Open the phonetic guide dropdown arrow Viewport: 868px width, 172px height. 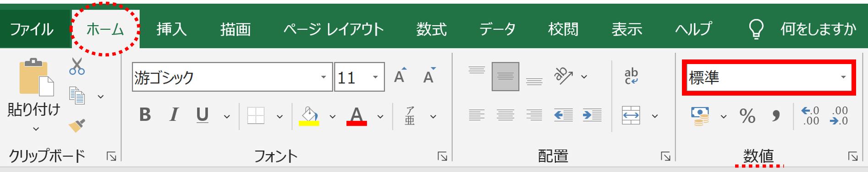click(x=433, y=117)
